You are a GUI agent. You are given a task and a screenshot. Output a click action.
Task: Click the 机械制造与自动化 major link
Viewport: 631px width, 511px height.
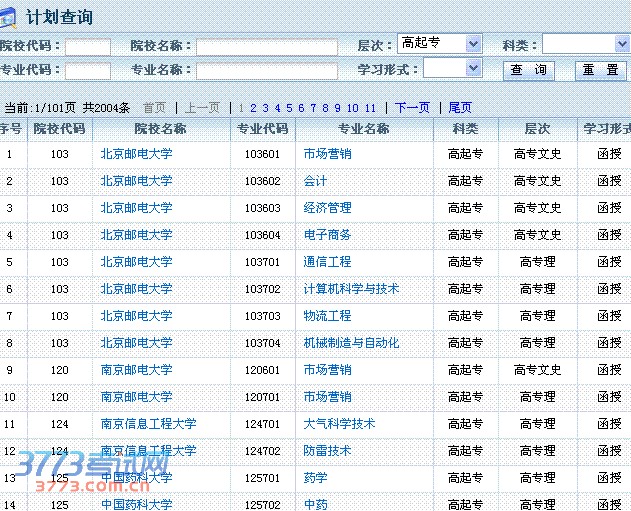(351, 343)
